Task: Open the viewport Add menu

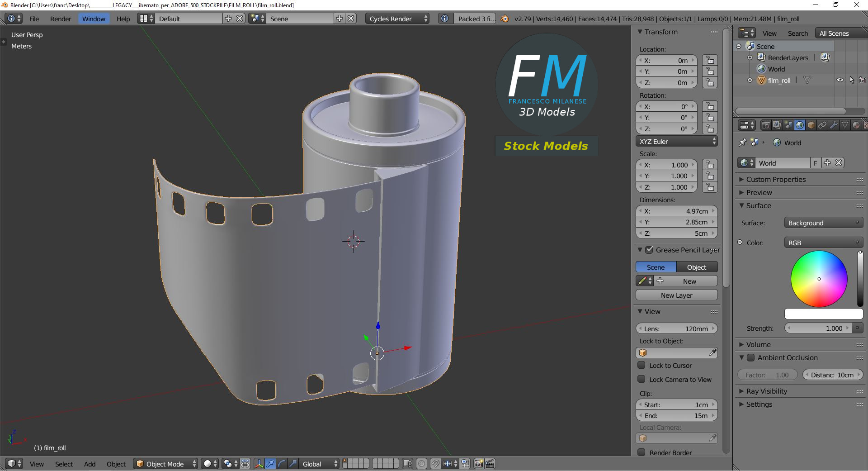Action: pyautogui.click(x=90, y=464)
